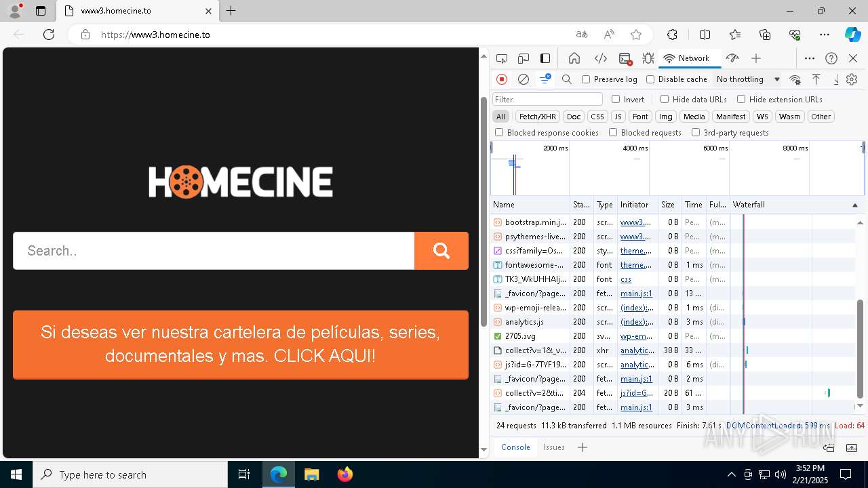Open the css initiator link for TK3_WkUHHAIj row
This screenshot has width=868, height=488.
click(x=626, y=279)
